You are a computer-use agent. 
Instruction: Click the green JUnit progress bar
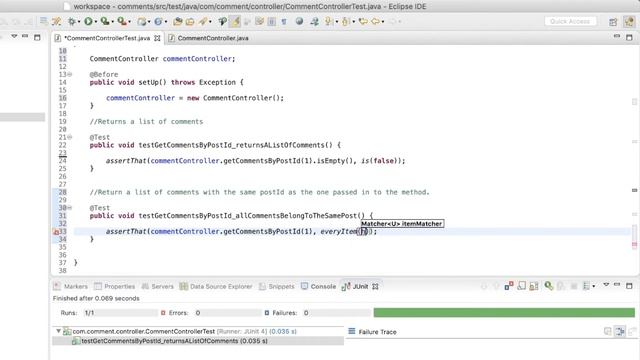tap(504, 313)
